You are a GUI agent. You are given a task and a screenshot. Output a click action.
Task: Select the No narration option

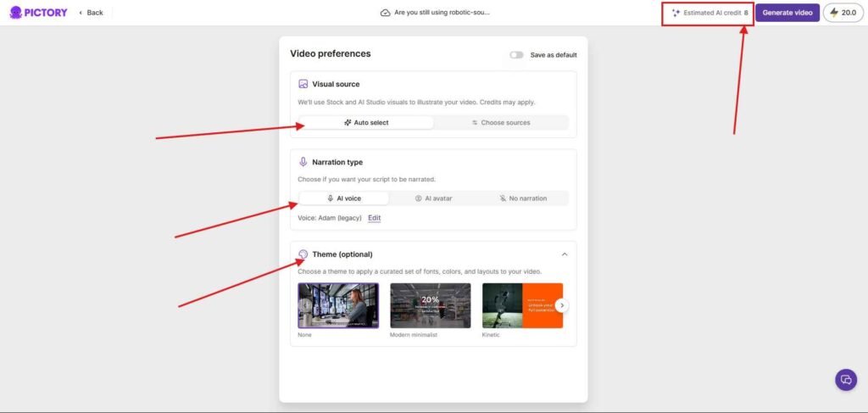coord(523,198)
